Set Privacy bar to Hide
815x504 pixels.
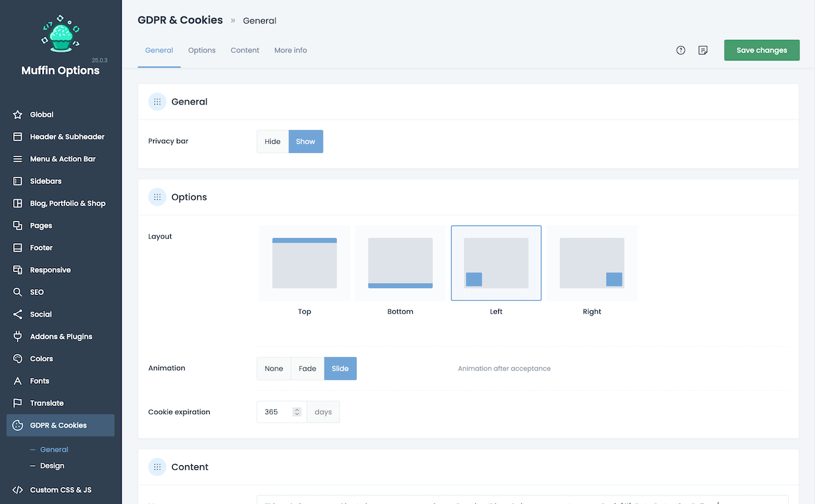point(273,142)
